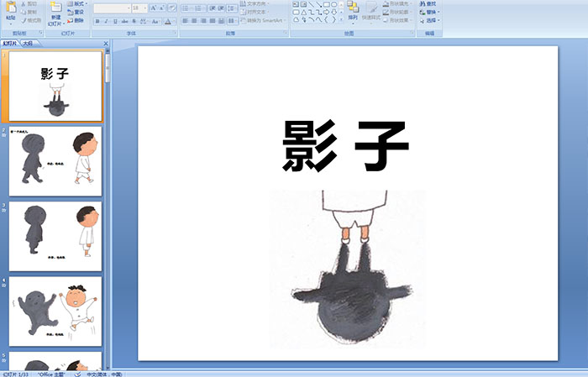This screenshot has width=588, height=377.
Task: Select the Oval shape in gallery
Action: coord(333,4)
